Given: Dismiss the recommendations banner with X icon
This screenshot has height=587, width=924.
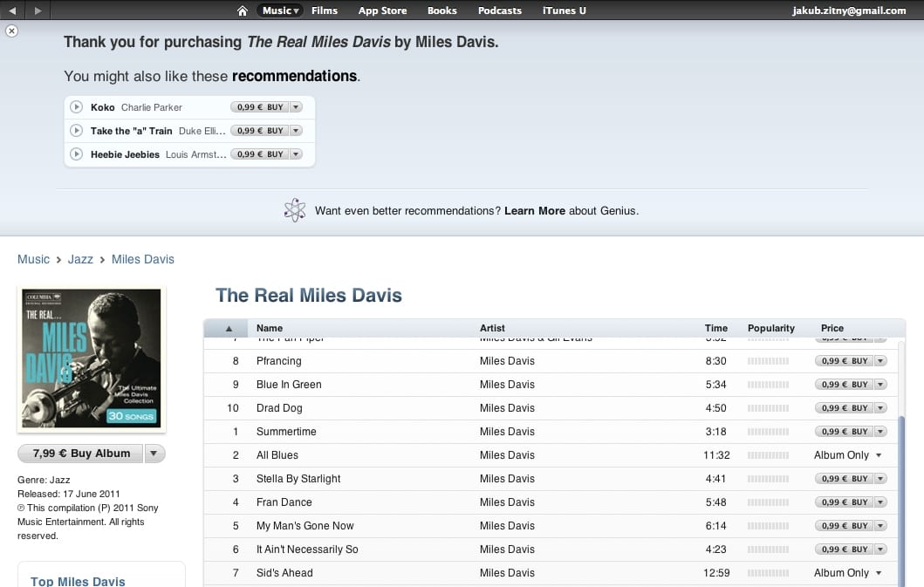Looking at the screenshot, I should click(11, 31).
